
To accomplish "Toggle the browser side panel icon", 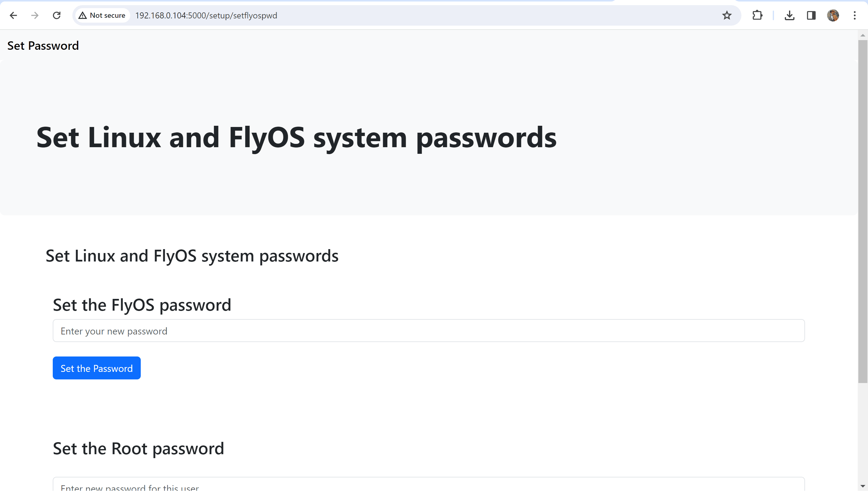I will [x=811, y=15].
